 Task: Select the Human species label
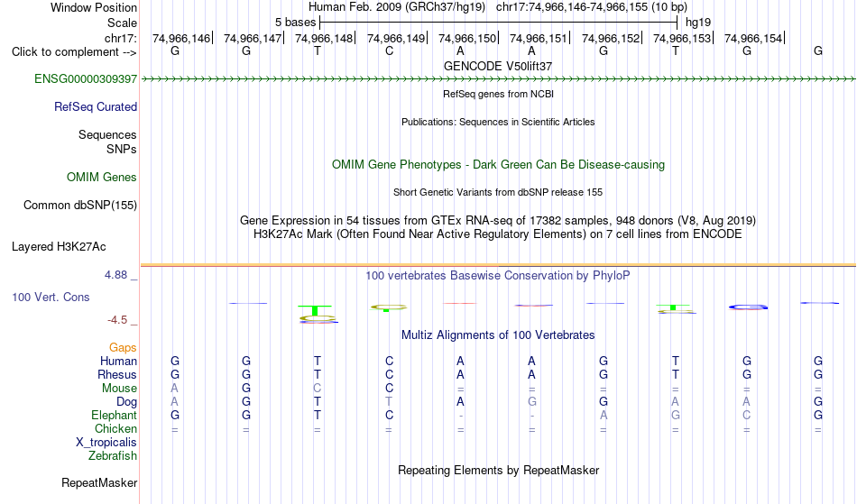(118, 361)
